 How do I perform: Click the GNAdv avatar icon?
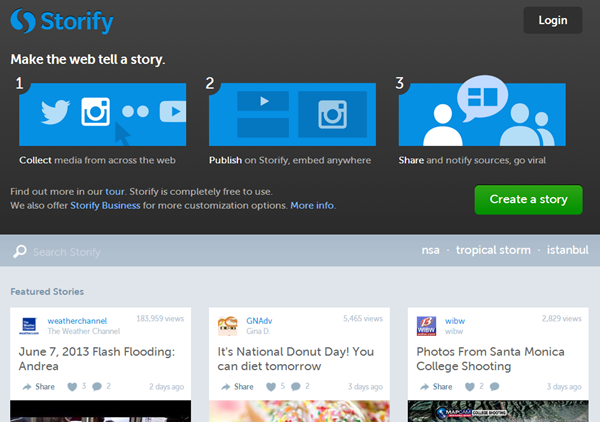click(x=228, y=326)
